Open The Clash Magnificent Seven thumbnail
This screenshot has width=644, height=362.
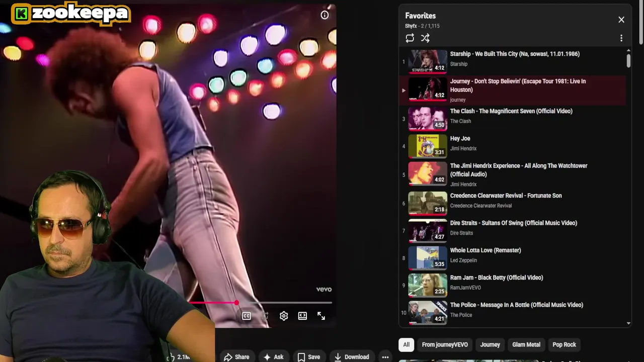pos(428,119)
